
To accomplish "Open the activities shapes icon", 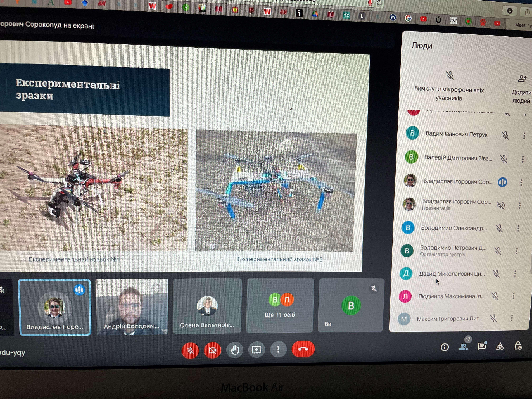I will [500, 346].
